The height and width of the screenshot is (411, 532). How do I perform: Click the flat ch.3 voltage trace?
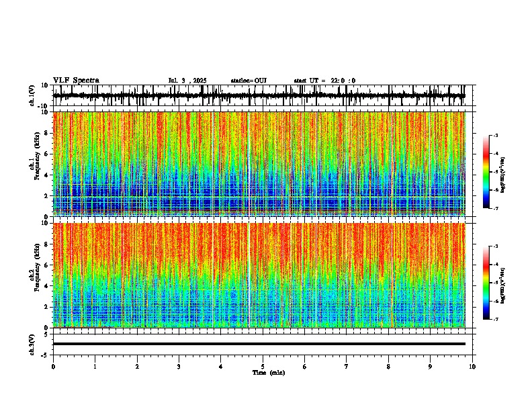(259, 344)
